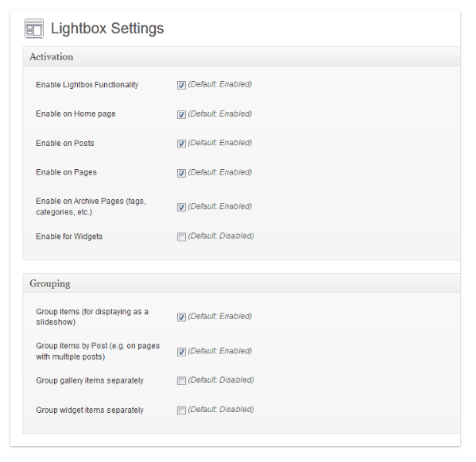
Task: Disable the Enable on Posts checkbox
Action: click(x=181, y=144)
